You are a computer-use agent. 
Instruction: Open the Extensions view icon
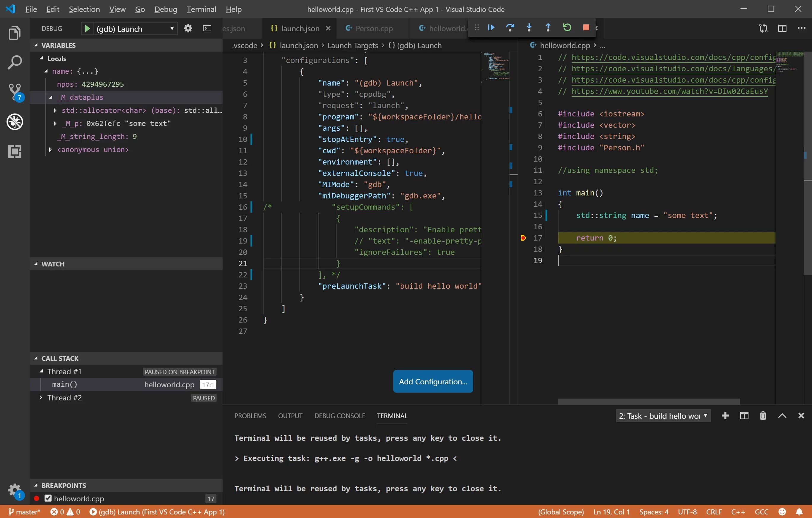pyautogui.click(x=15, y=151)
